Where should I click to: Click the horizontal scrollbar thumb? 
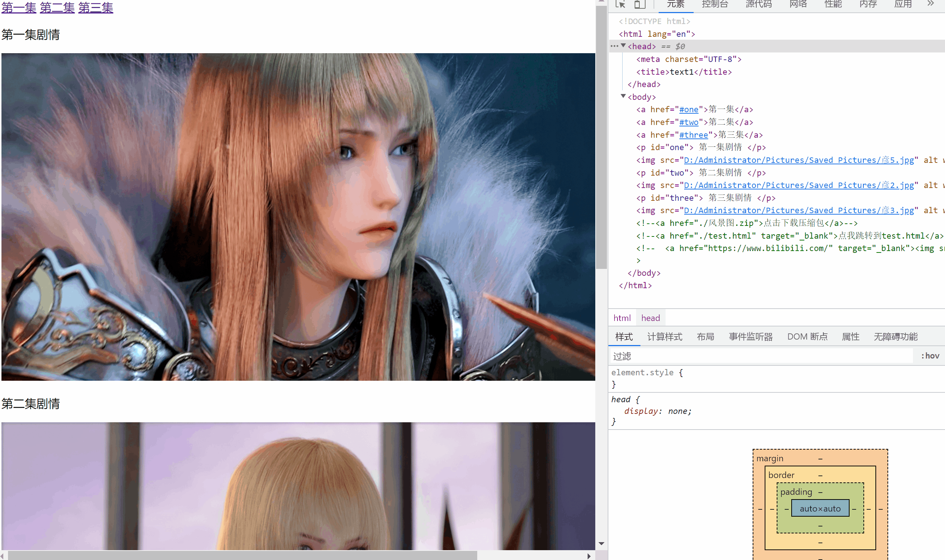coord(242,556)
